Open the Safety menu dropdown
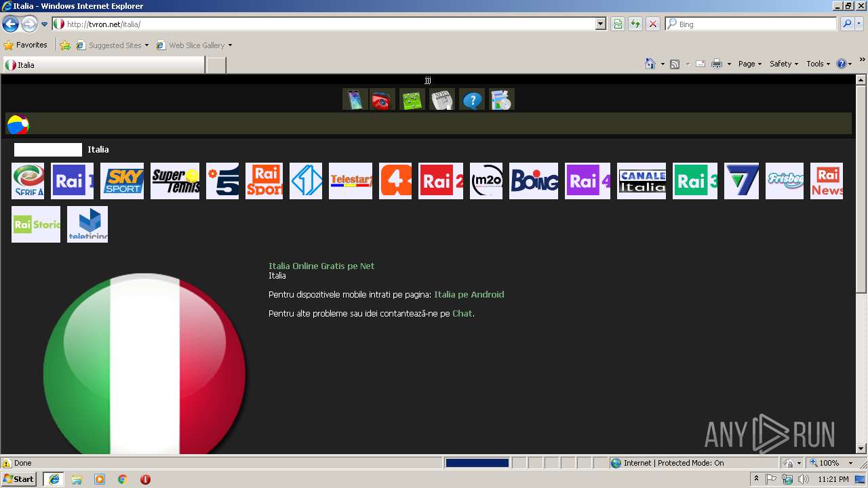 pos(784,64)
